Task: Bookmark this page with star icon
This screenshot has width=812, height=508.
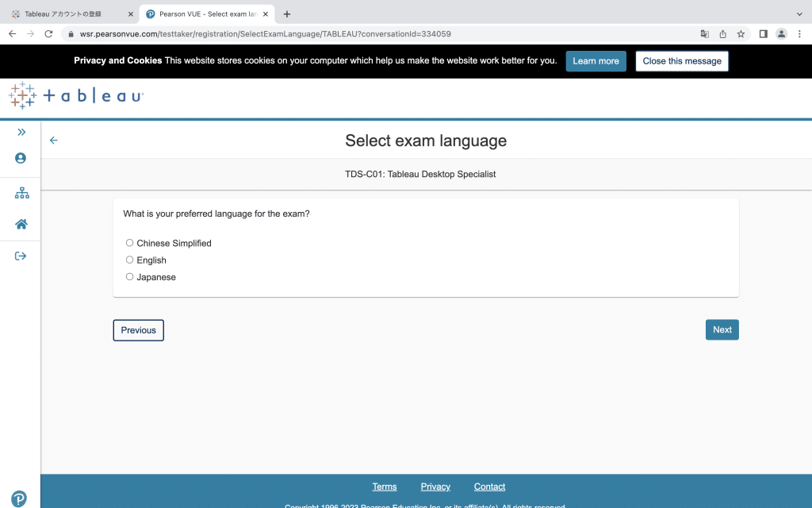Action: 741,33
